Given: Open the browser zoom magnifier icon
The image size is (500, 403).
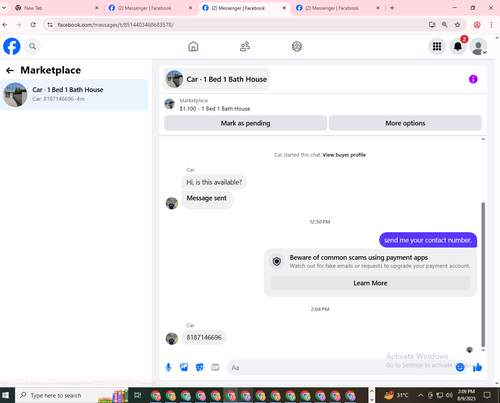Looking at the screenshot, I should pos(445,25).
